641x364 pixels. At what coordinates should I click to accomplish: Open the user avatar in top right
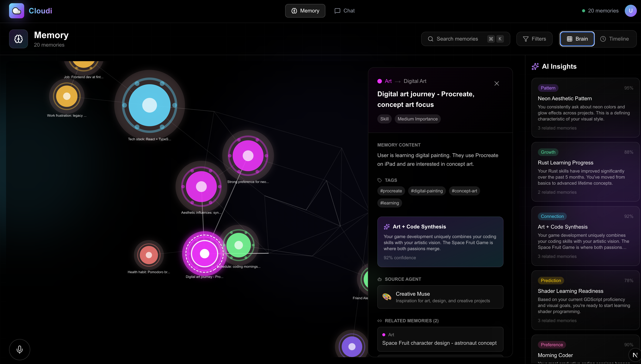tap(630, 11)
